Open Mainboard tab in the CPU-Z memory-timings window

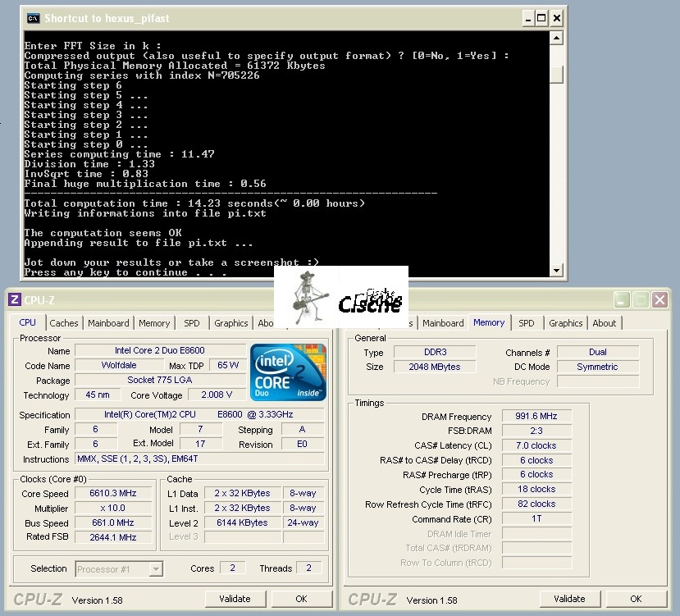coord(443,323)
